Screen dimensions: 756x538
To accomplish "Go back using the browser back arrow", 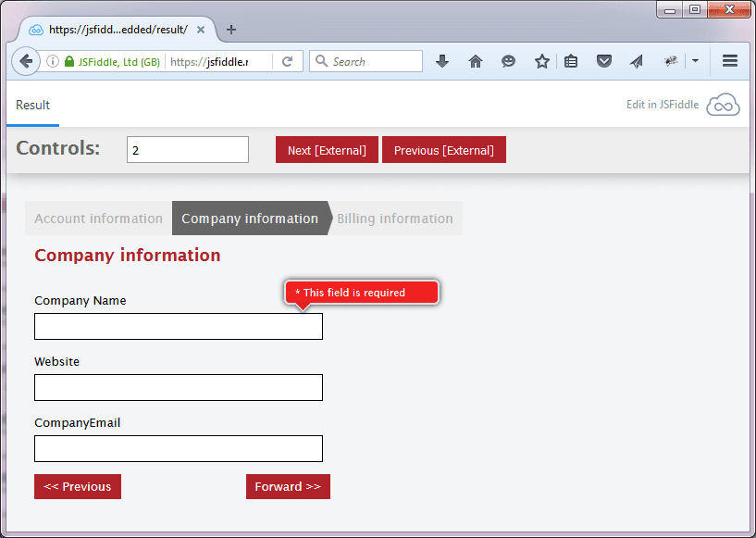I will [x=26, y=61].
